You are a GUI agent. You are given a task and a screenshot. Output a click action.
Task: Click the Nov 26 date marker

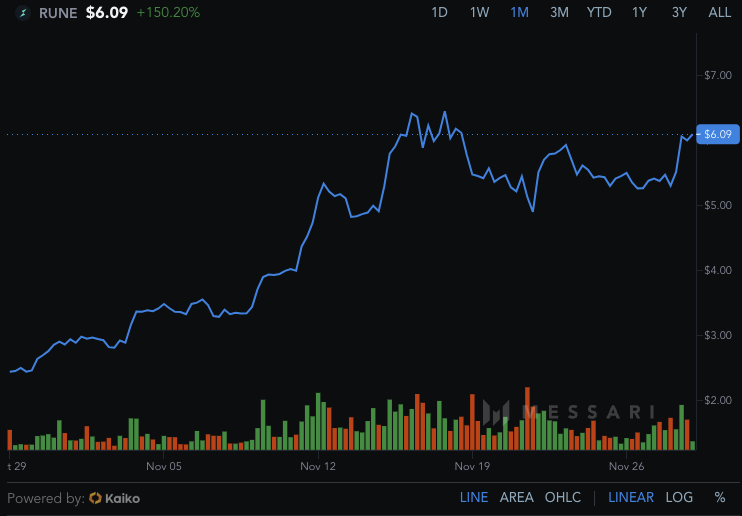click(627, 466)
